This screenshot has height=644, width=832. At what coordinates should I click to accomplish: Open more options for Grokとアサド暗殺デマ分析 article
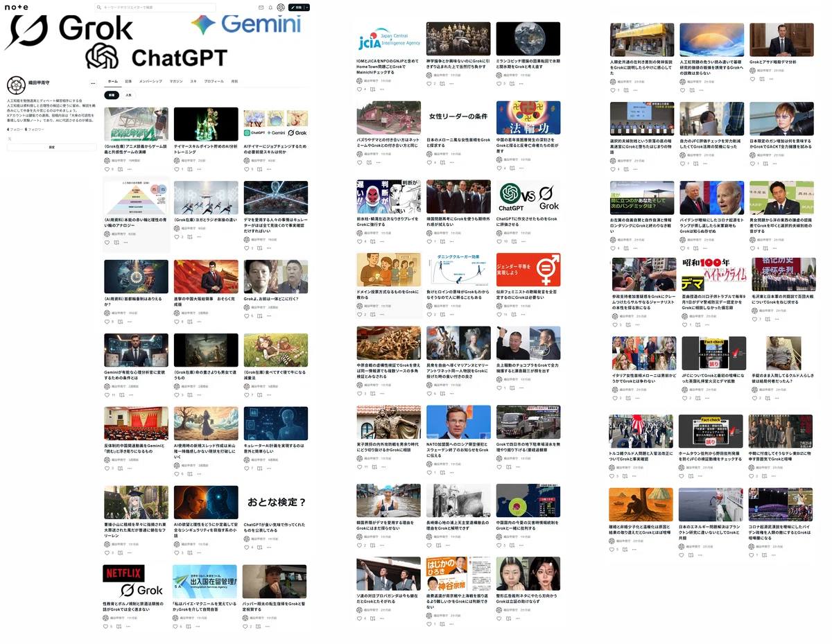click(x=772, y=79)
